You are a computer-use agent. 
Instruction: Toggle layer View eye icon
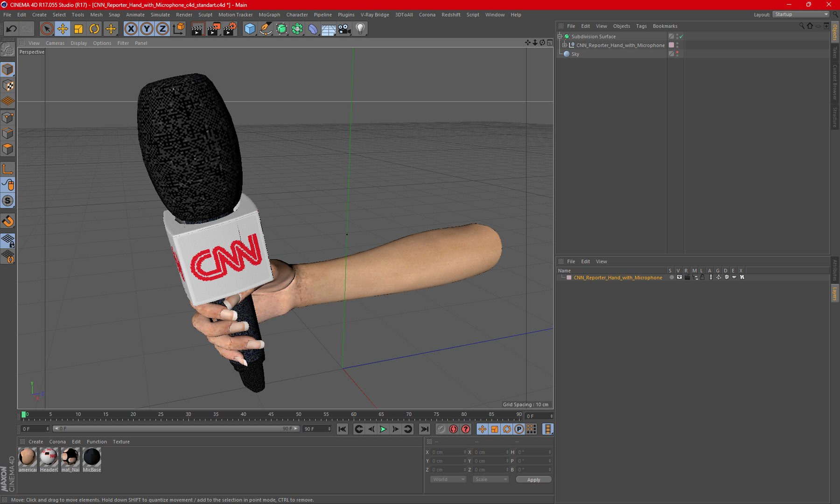pyautogui.click(x=679, y=277)
